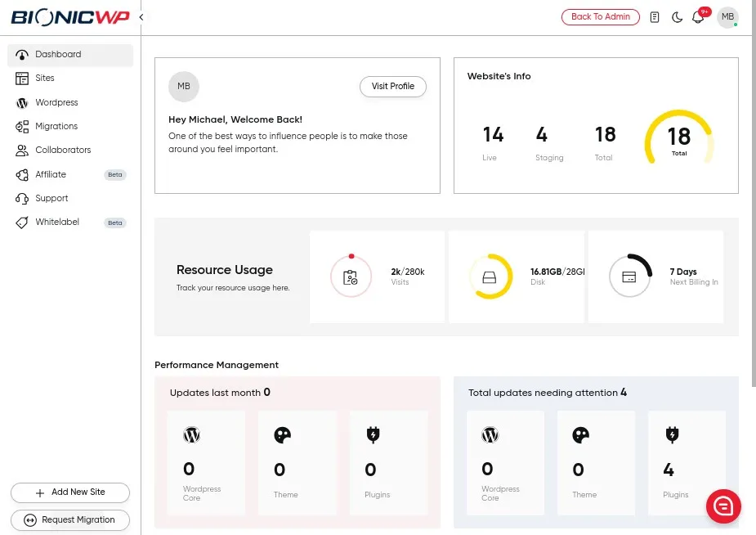Click the Back To Admin button
Screen dimensions: 756x535
[x=600, y=17]
